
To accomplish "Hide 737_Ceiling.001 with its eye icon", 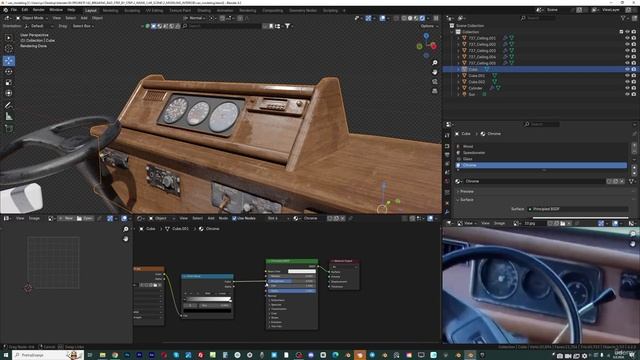I will 627,38.
